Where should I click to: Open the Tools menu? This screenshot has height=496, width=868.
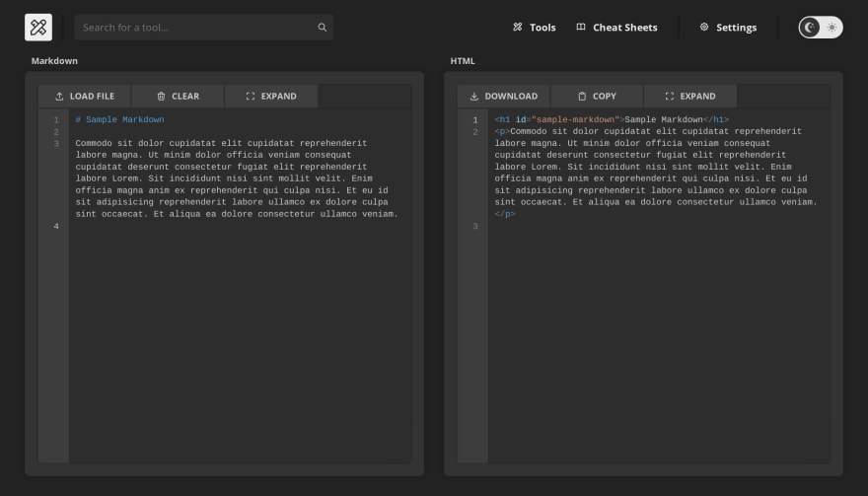535,28
